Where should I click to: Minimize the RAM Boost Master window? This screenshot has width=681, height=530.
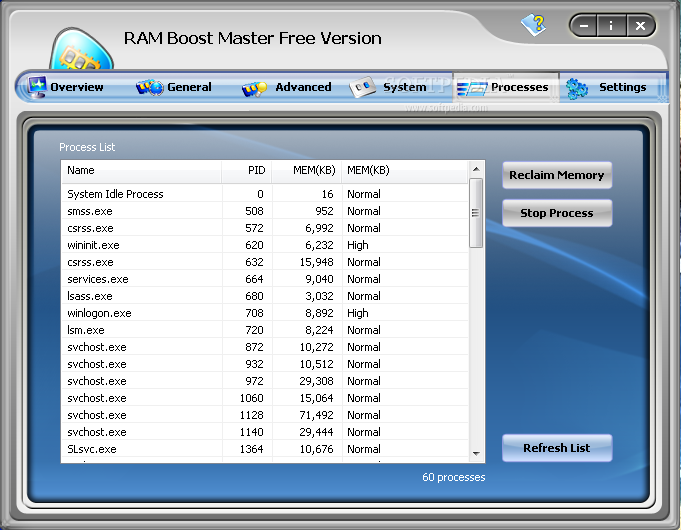coord(584,26)
